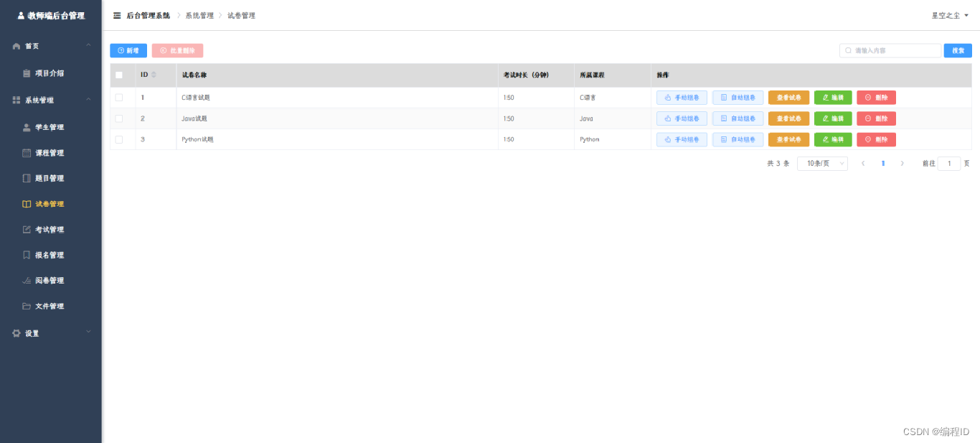This screenshot has height=443, width=980.
Task: Open 项目介绍 in the sidebar
Action: 51,73
